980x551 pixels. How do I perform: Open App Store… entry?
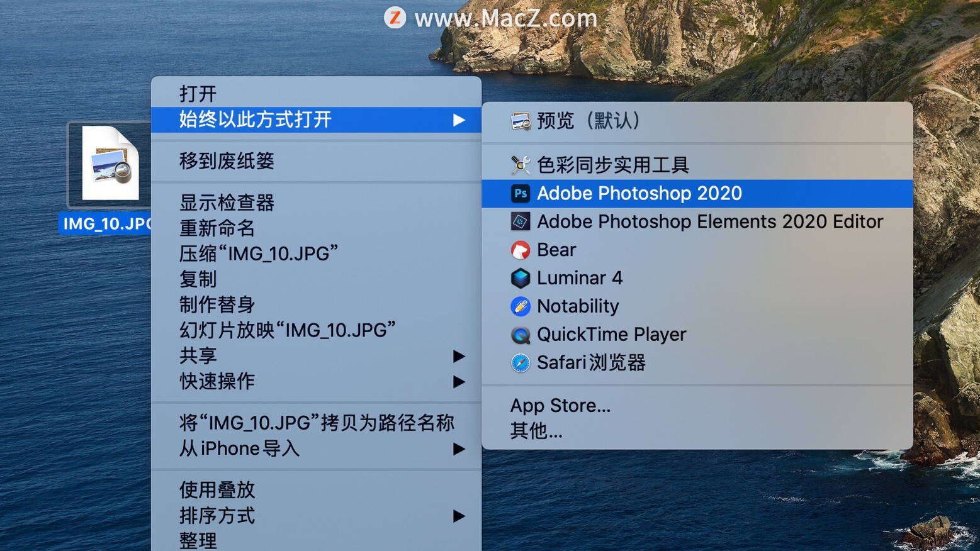tap(697, 406)
